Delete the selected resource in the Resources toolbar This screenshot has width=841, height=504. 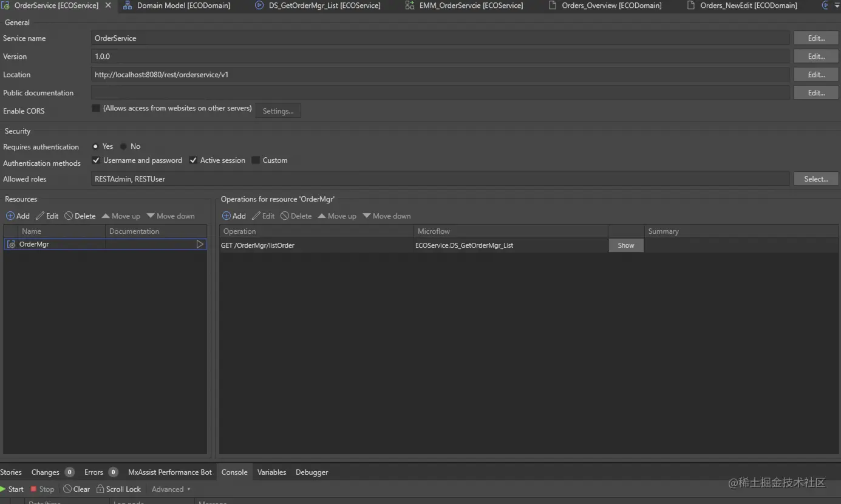point(80,216)
